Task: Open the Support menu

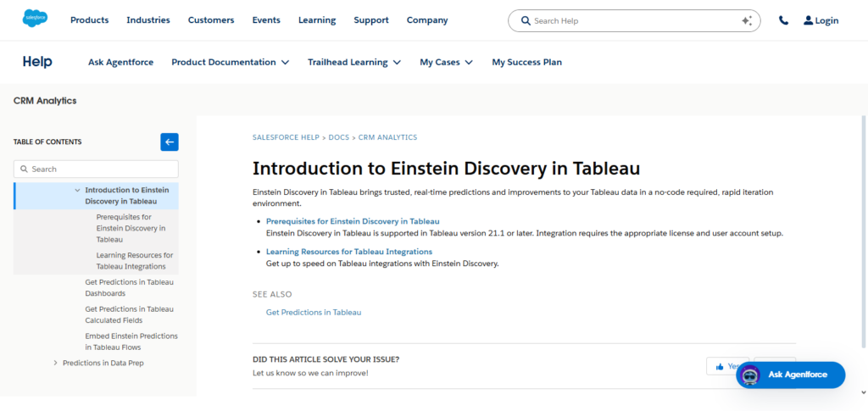Action: 371,19
